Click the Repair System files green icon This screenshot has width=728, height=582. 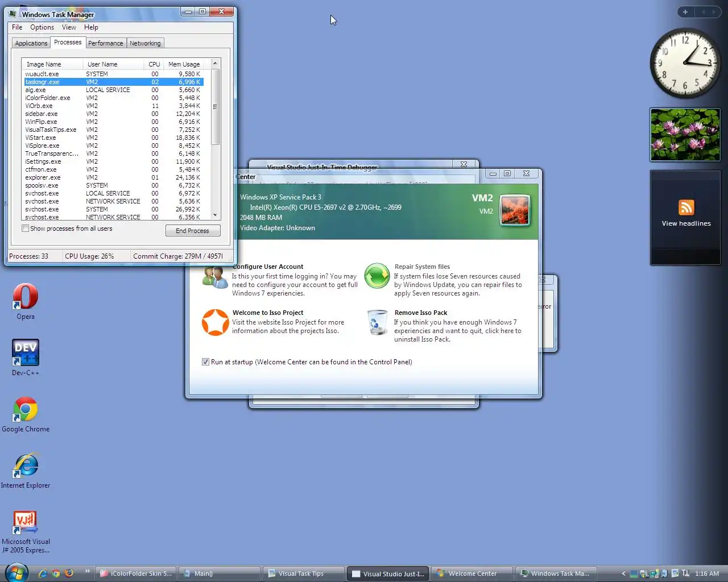pyautogui.click(x=377, y=276)
